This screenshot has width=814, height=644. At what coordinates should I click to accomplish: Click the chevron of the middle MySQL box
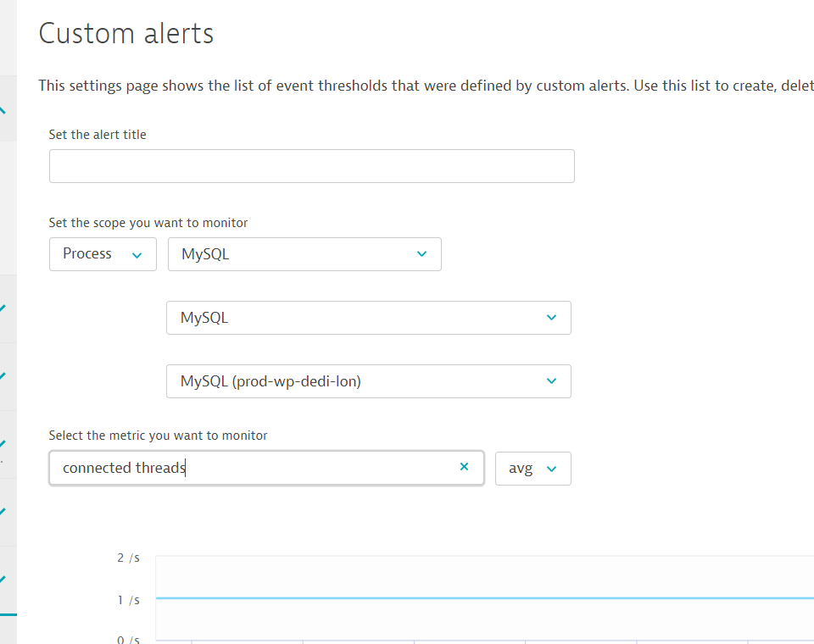click(552, 318)
